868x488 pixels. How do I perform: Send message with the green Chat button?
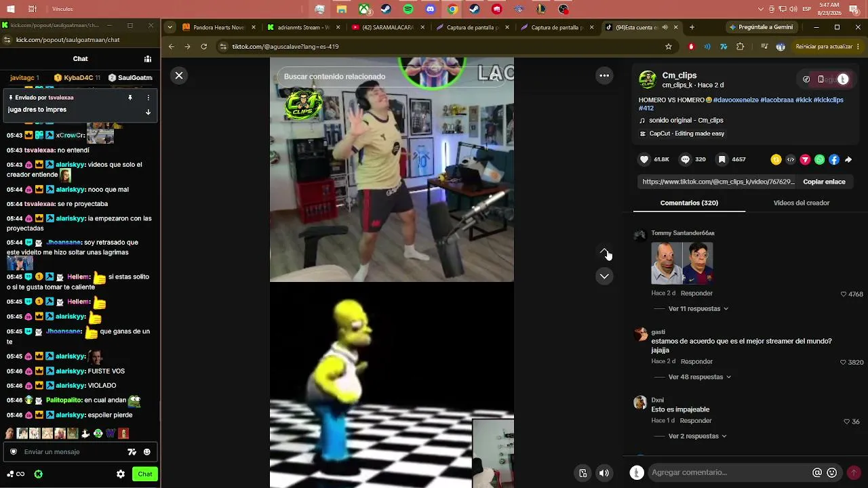[145, 474]
